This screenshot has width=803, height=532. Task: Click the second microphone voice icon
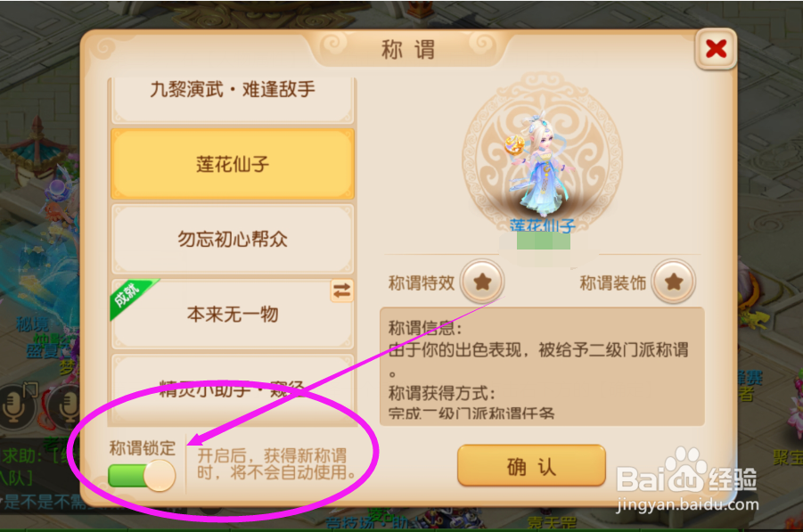pos(66,405)
